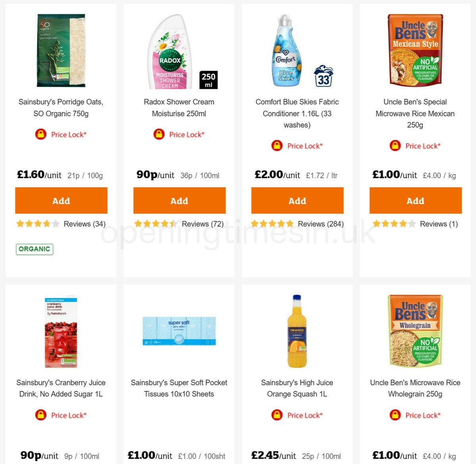Click the single-review star rating on Uncle Ben's Mexican
This screenshot has width=476, height=464.
pyautogui.click(x=394, y=223)
